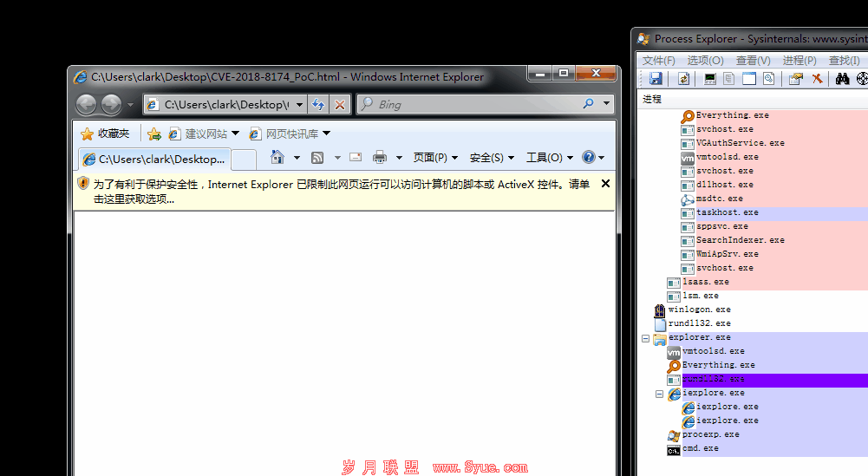Collapse explorer.exe tree node
The width and height of the screenshot is (868, 476).
[x=645, y=338]
